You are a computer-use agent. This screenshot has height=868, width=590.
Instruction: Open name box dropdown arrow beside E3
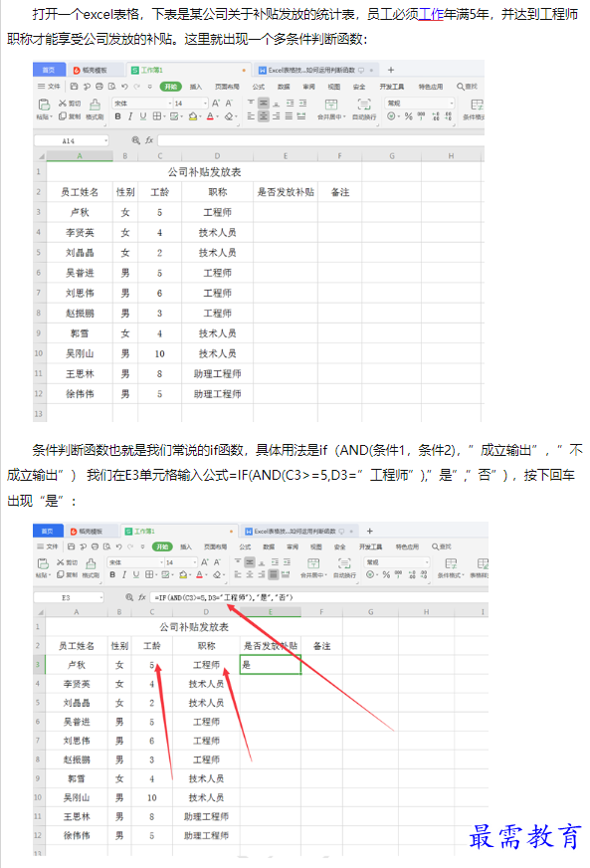101,598
